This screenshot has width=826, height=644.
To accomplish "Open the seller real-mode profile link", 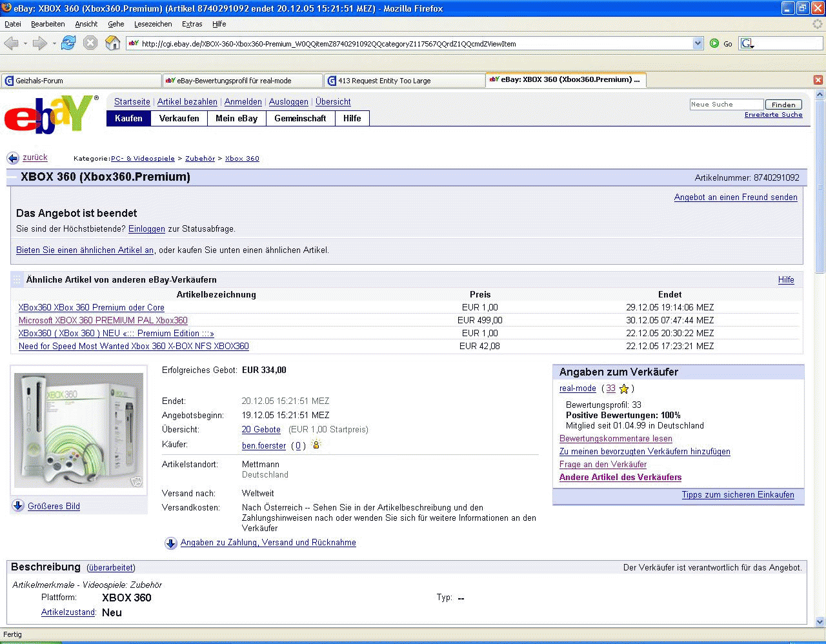I will coord(578,388).
